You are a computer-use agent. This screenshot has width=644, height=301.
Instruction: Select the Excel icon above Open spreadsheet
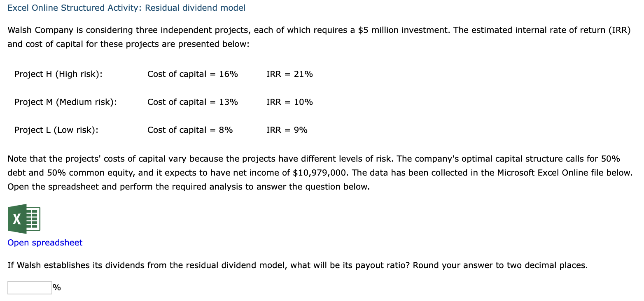click(25, 219)
